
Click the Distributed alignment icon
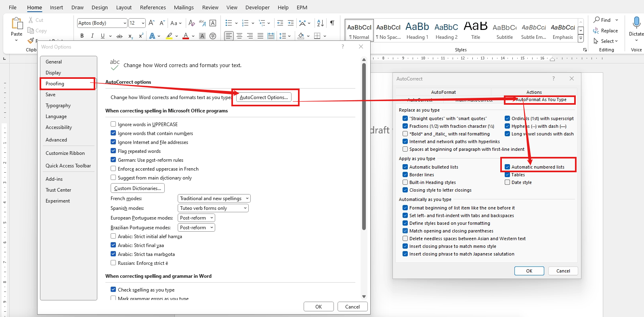[271, 36]
